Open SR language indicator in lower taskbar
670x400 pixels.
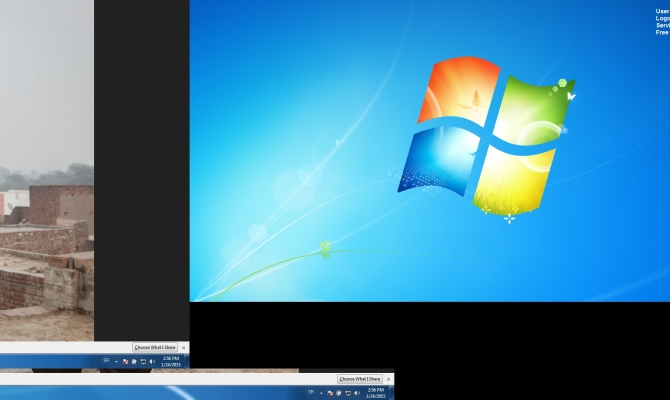click(x=311, y=392)
